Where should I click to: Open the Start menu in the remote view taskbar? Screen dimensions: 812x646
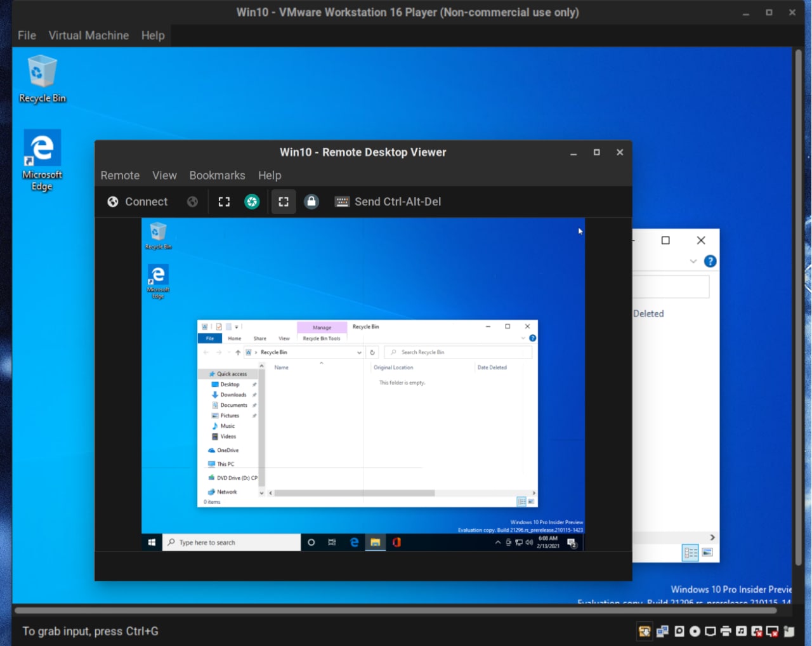point(152,543)
